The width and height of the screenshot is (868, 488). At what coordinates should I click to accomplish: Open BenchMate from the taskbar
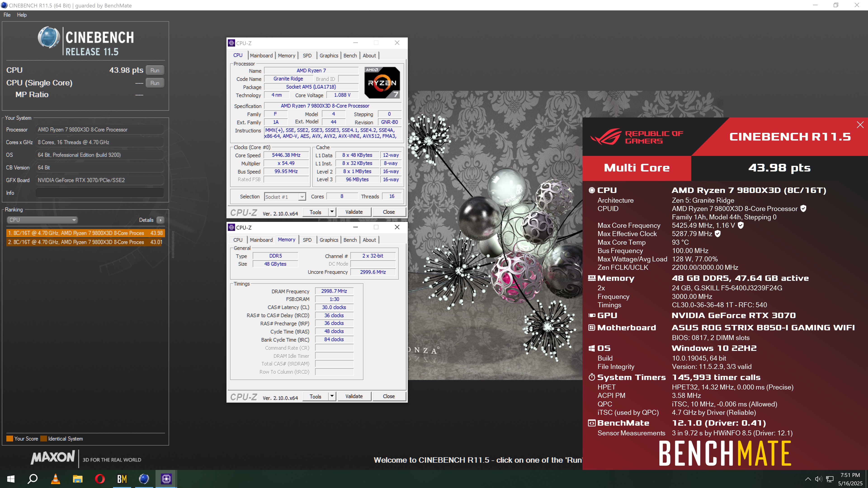tap(122, 479)
